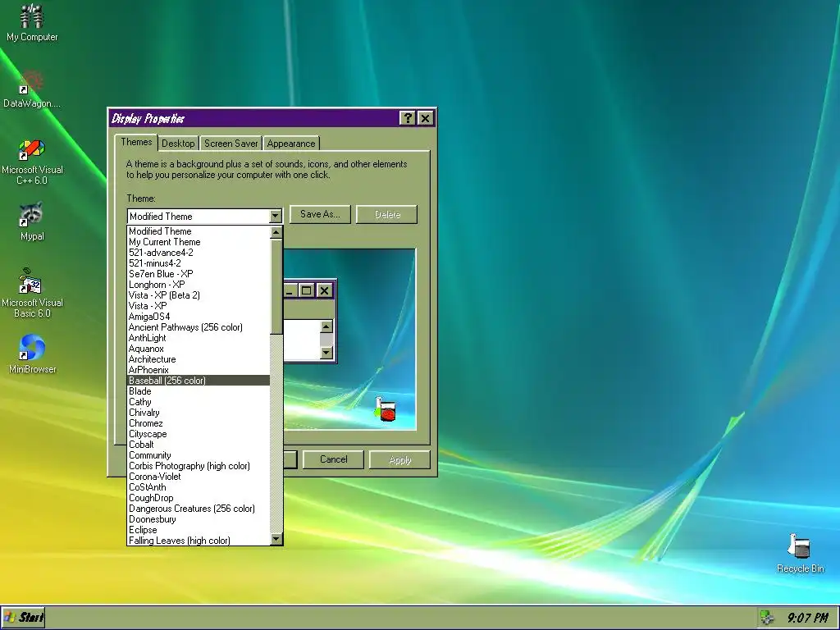Screen dimensions: 840x630
Task: Click the system tray network icon
Action: pos(767,618)
